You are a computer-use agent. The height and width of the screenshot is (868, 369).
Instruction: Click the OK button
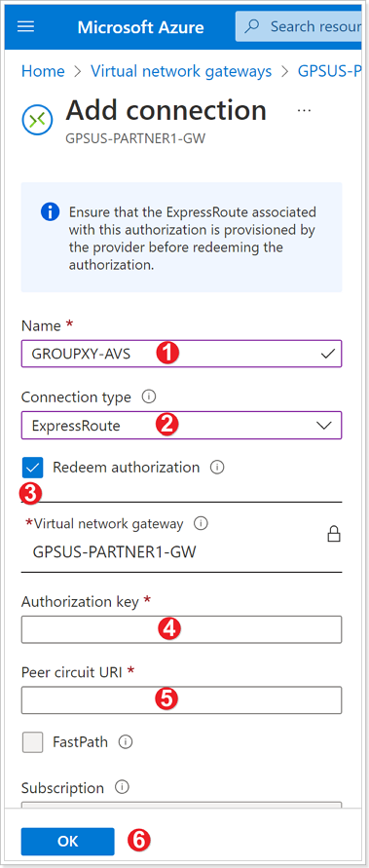coord(67,841)
